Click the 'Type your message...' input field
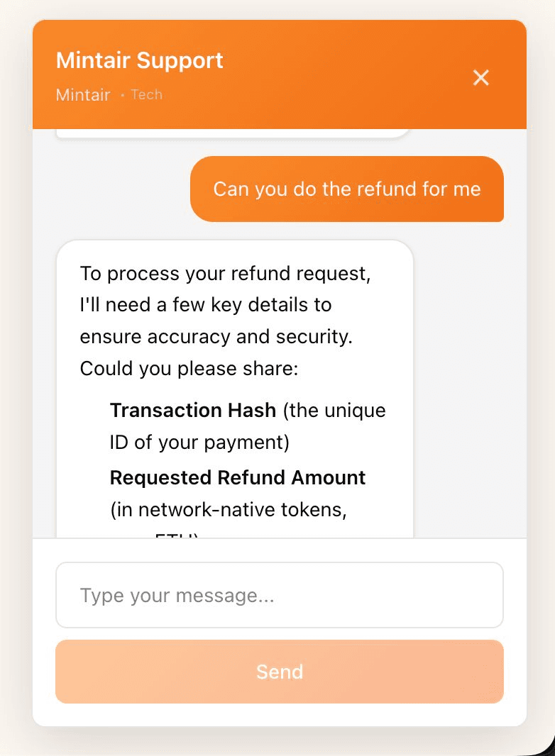The height and width of the screenshot is (756, 555). coord(280,595)
